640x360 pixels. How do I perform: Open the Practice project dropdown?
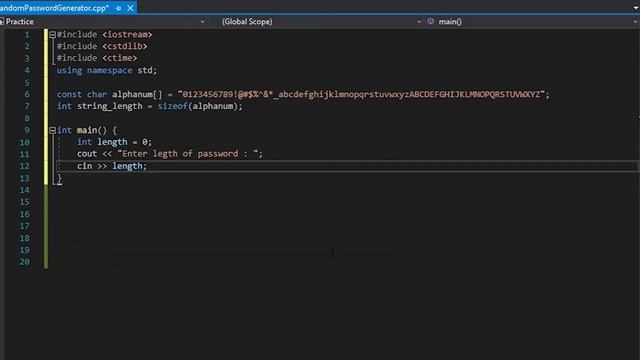coord(202,22)
